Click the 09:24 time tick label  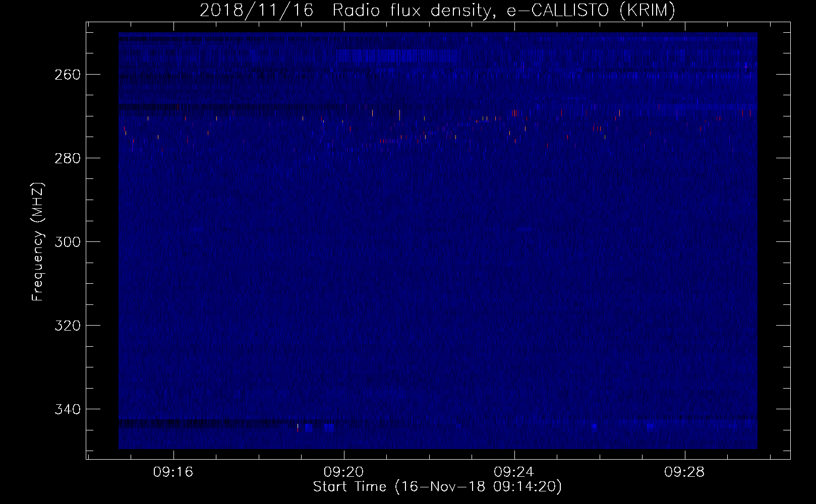514,472
